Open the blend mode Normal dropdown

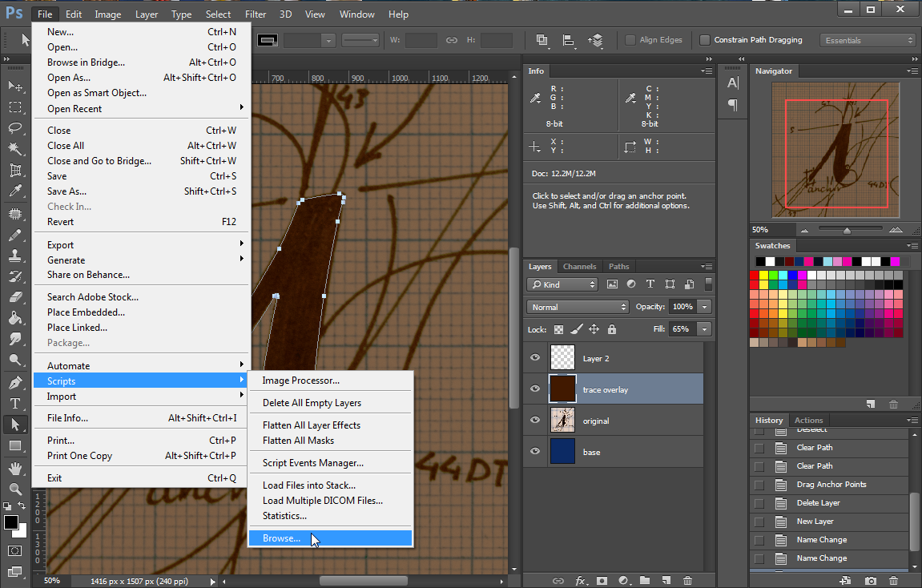[x=578, y=307]
